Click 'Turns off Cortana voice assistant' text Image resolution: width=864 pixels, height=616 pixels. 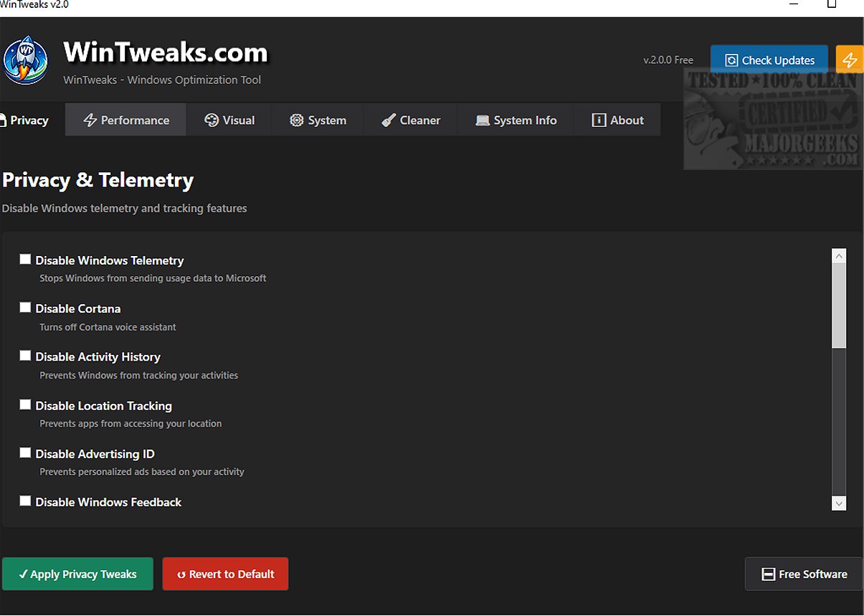click(x=108, y=327)
